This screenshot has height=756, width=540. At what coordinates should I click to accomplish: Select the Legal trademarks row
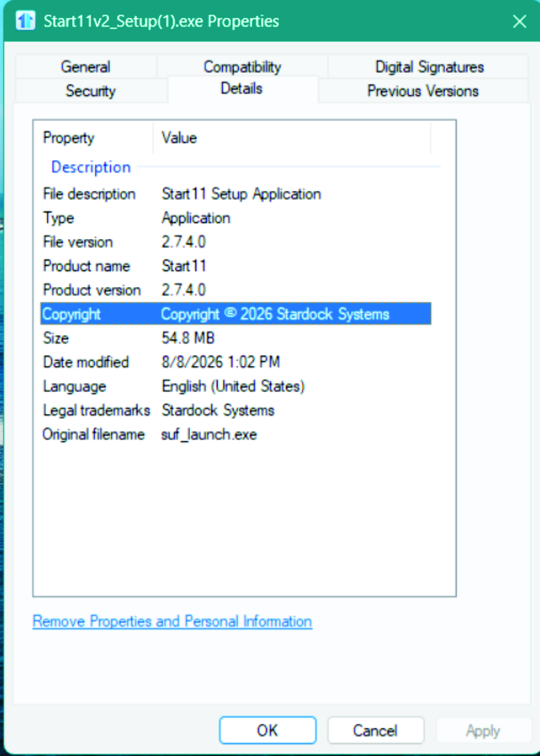[x=236, y=411]
